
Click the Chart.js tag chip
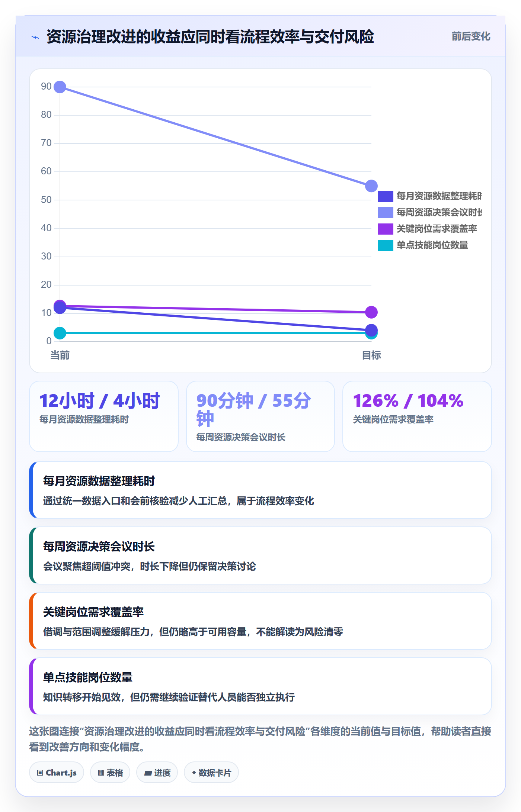(x=57, y=772)
